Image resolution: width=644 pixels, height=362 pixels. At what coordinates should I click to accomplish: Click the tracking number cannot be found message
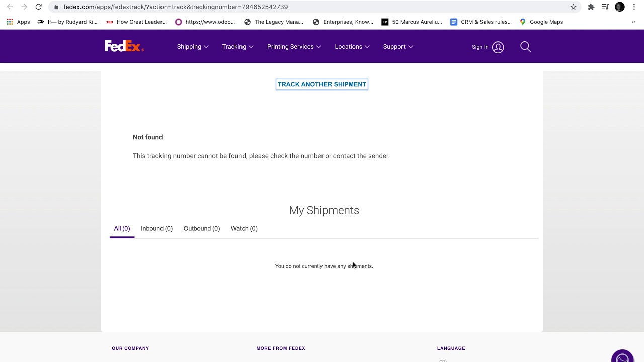[261, 156]
